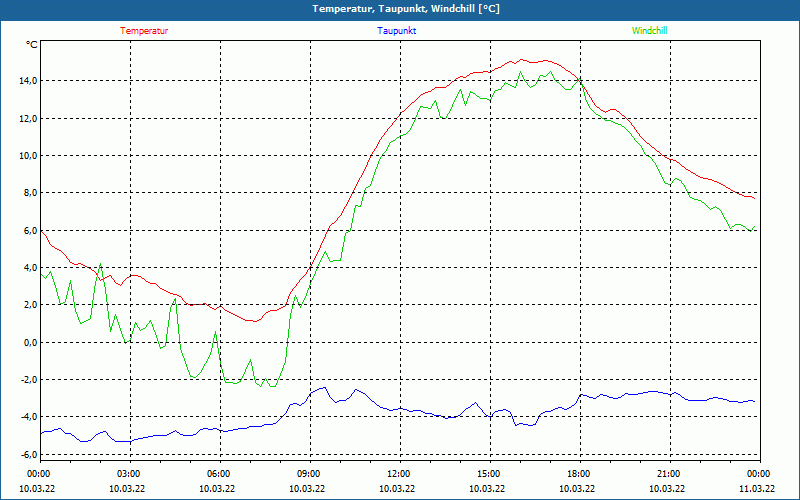Viewport: 800px width, 500px height.
Task: Click the 21:00 time axis label
Action: pyautogui.click(x=667, y=474)
